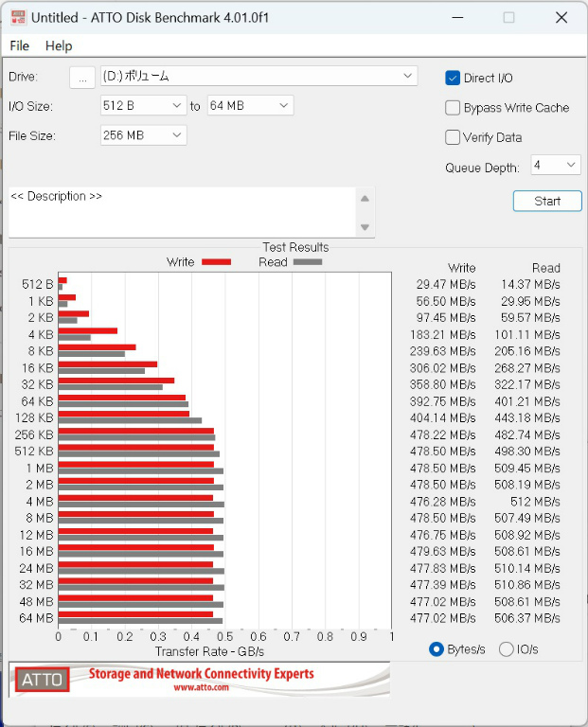
Task: Click the read value 512 MB/s
Action: [x=535, y=501]
